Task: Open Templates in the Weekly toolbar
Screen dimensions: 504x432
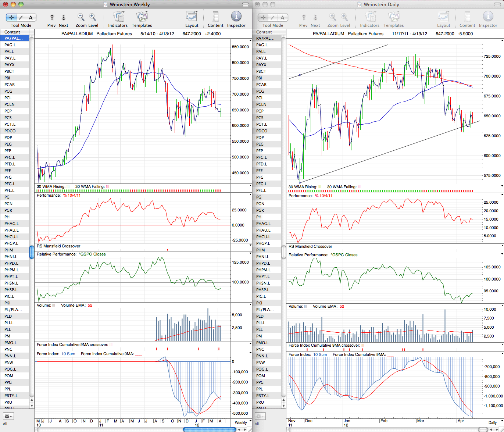Action: (142, 17)
